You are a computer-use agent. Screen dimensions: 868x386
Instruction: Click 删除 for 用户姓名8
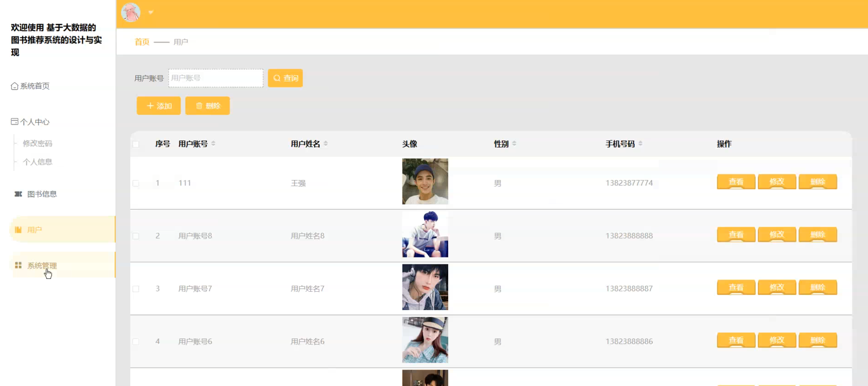pos(818,235)
